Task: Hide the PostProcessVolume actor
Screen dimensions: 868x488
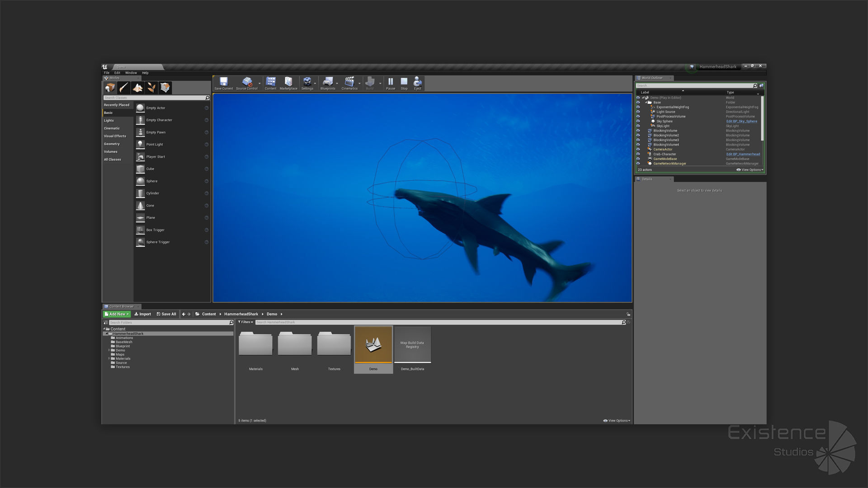Action: (638, 117)
